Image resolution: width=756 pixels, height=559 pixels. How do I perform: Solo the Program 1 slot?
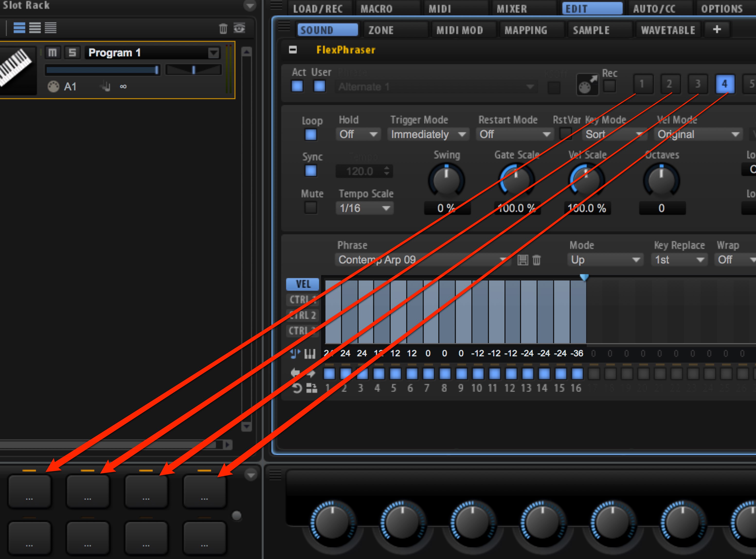coord(72,52)
